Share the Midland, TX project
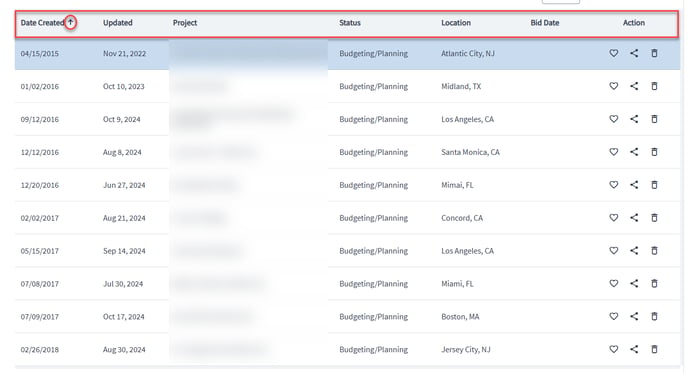This screenshot has width=688, height=373. [x=634, y=86]
